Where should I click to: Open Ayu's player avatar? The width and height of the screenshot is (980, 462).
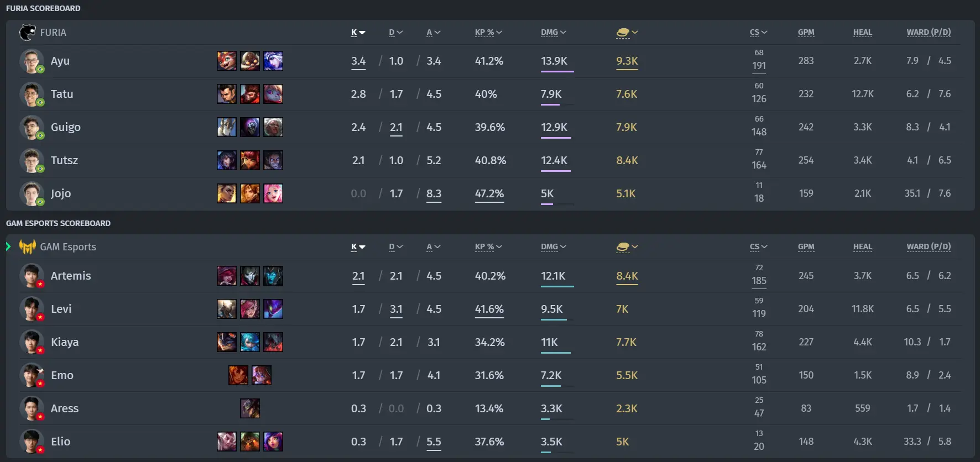tap(32, 61)
